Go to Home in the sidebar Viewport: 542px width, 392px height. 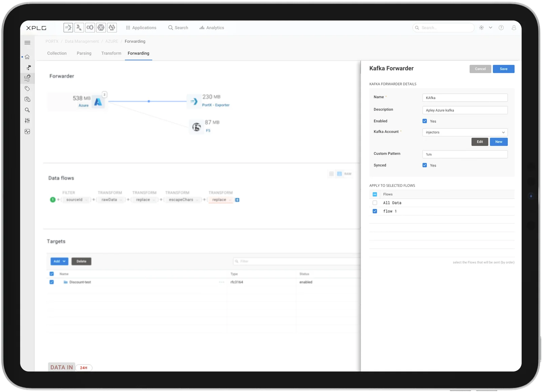(x=27, y=57)
